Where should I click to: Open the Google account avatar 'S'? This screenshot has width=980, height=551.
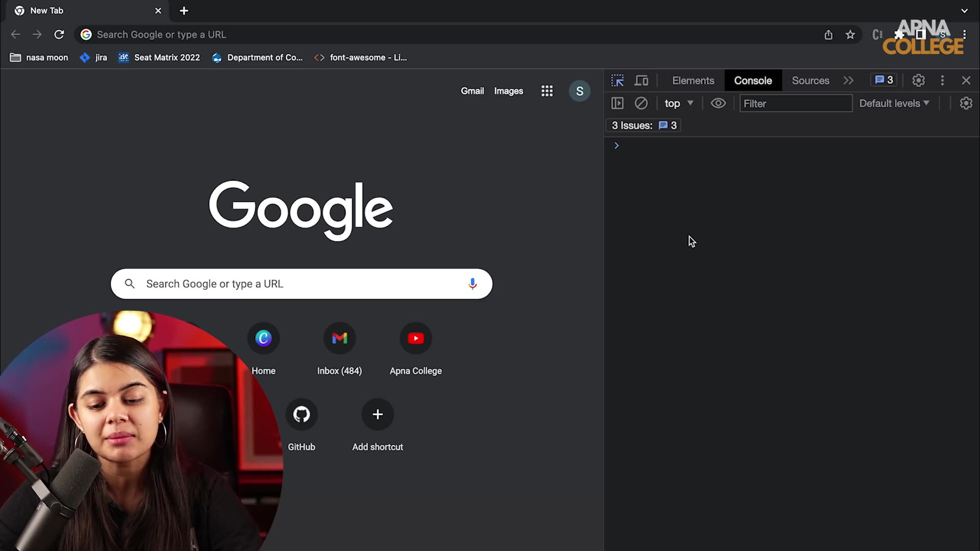click(x=579, y=91)
